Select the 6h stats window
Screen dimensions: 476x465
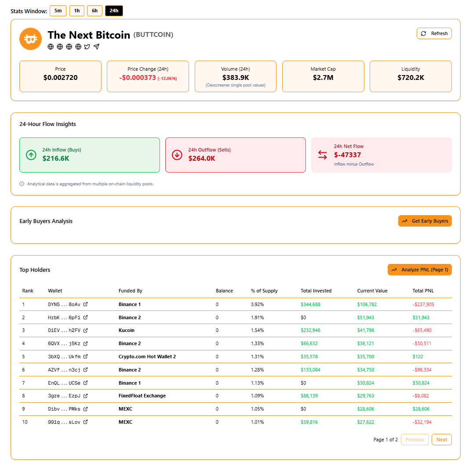pos(94,11)
